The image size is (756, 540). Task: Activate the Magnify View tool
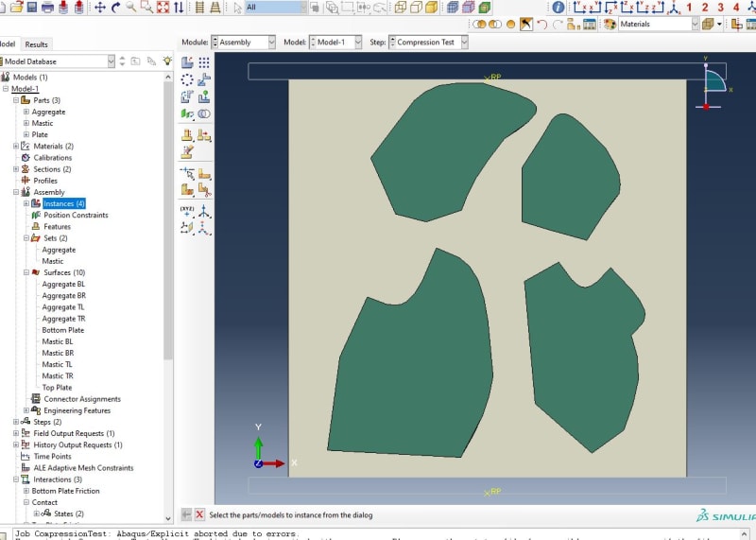point(130,7)
